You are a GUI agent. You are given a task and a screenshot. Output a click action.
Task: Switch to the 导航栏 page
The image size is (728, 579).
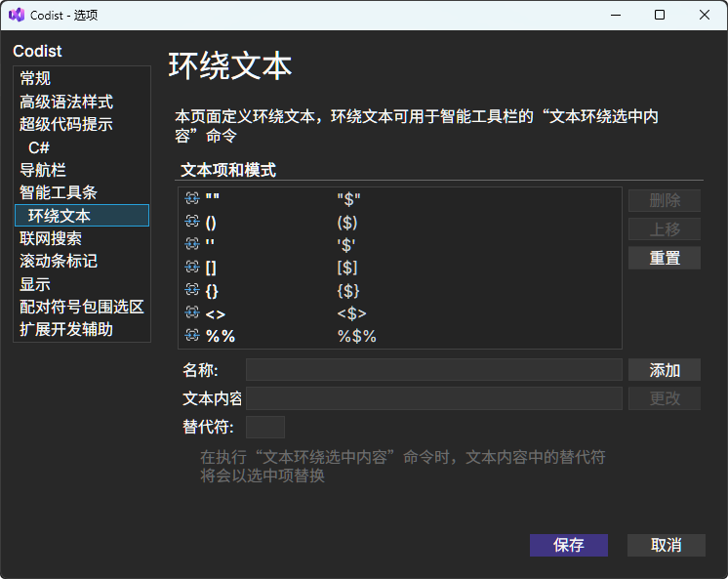click(43, 170)
